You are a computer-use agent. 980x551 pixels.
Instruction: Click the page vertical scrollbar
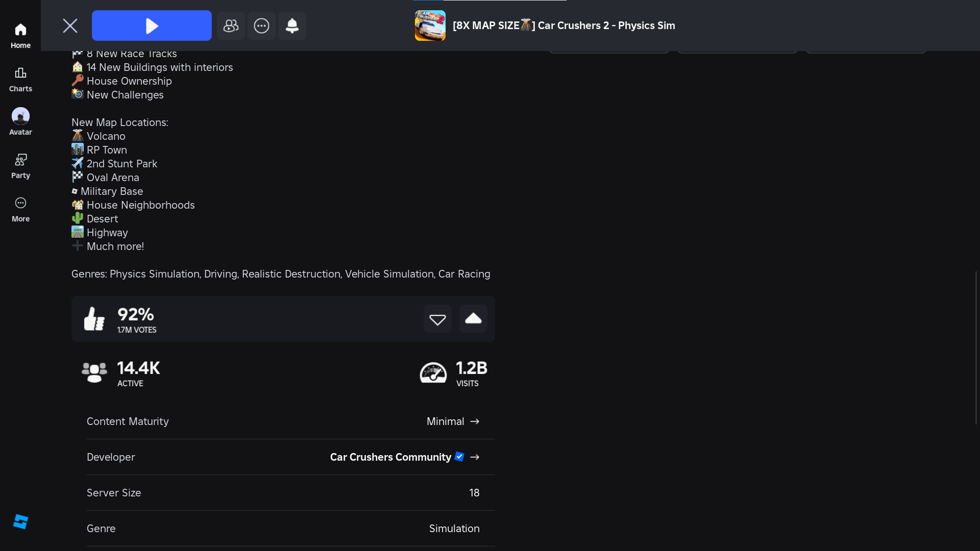point(976,347)
